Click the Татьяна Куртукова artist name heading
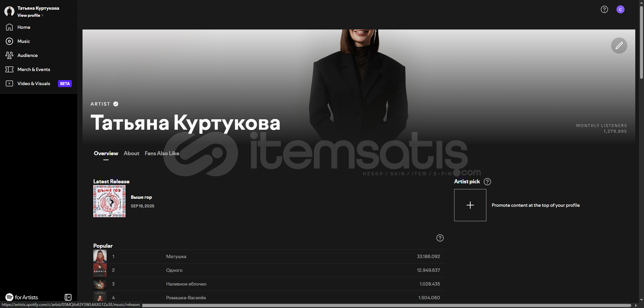 click(x=185, y=123)
